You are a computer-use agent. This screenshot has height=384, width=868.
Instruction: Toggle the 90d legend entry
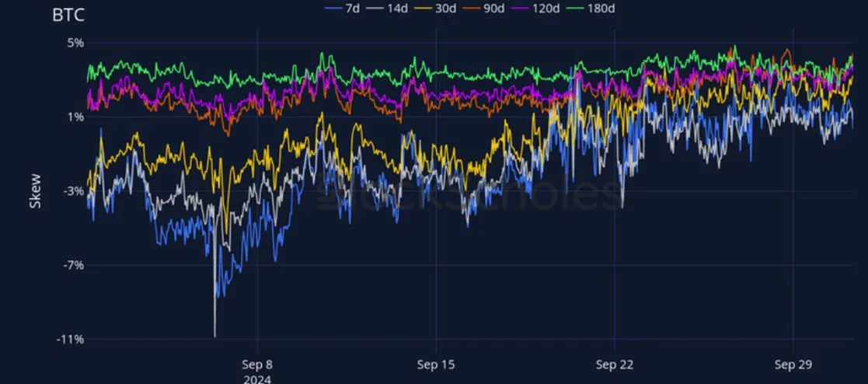point(485,9)
